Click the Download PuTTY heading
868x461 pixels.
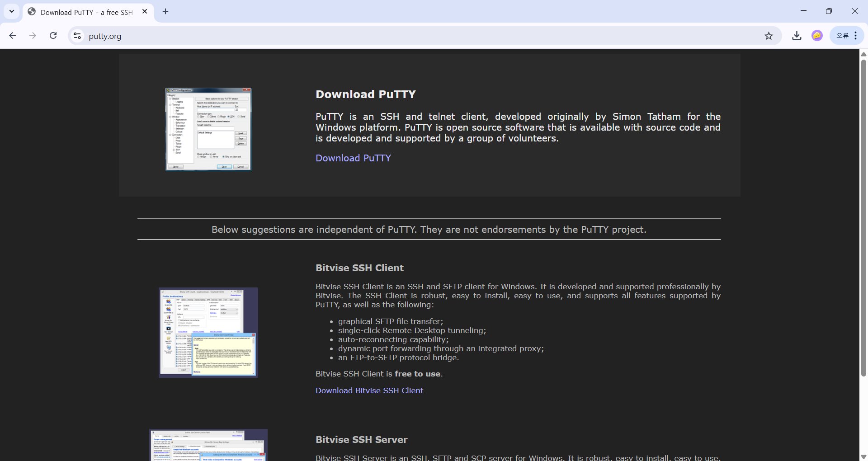pyautogui.click(x=366, y=94)
